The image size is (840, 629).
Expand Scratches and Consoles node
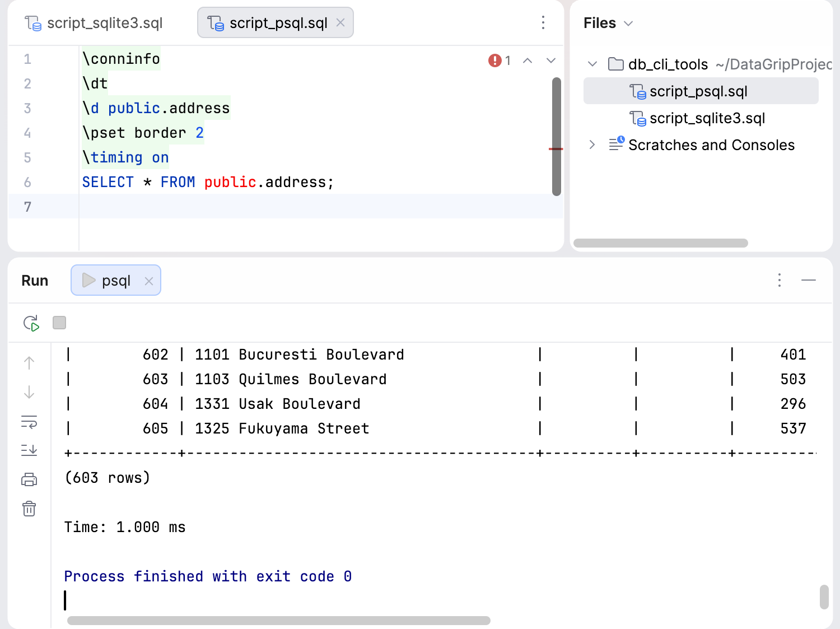(x=592, y=145)
